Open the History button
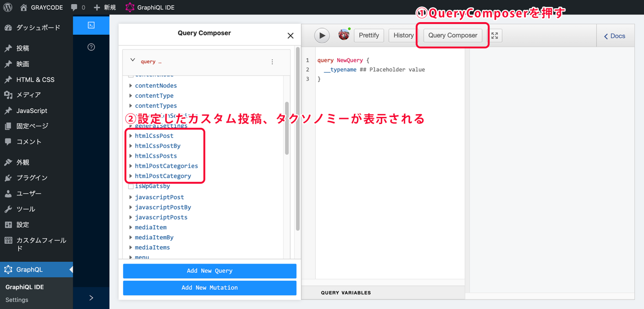The width and height of the screenshot is (644, 309). pos(403,35)
